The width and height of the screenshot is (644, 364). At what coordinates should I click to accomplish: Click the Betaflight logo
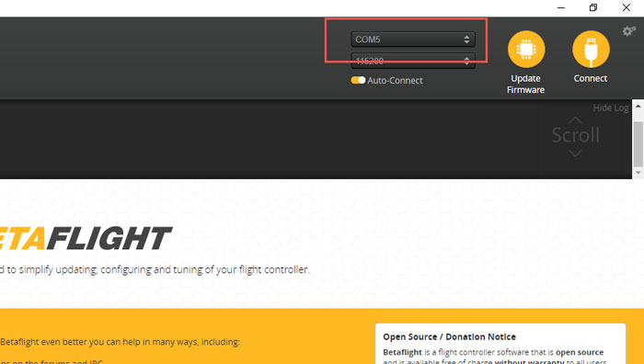click(85, 238)
